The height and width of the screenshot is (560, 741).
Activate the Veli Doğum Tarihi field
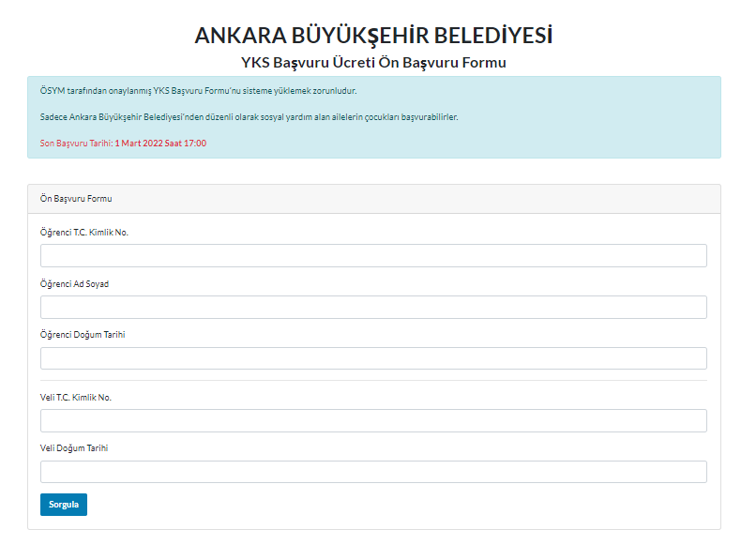tap(373, 472)
